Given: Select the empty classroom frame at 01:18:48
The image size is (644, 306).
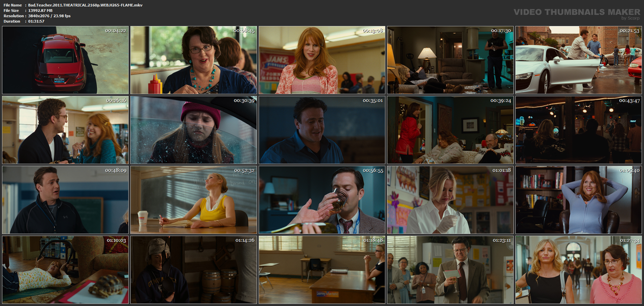Looking at the screenshot, I should click(x=322, y=270).
